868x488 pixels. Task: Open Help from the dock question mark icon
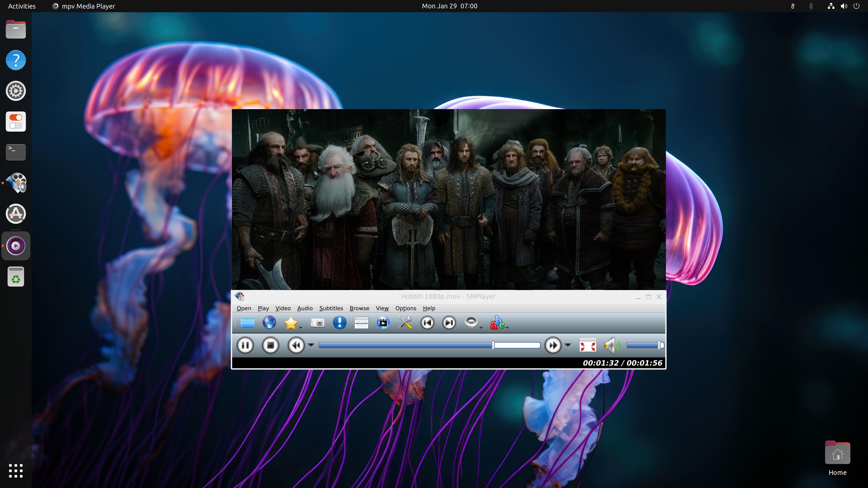pyautogui.click(x=16, y=60)
